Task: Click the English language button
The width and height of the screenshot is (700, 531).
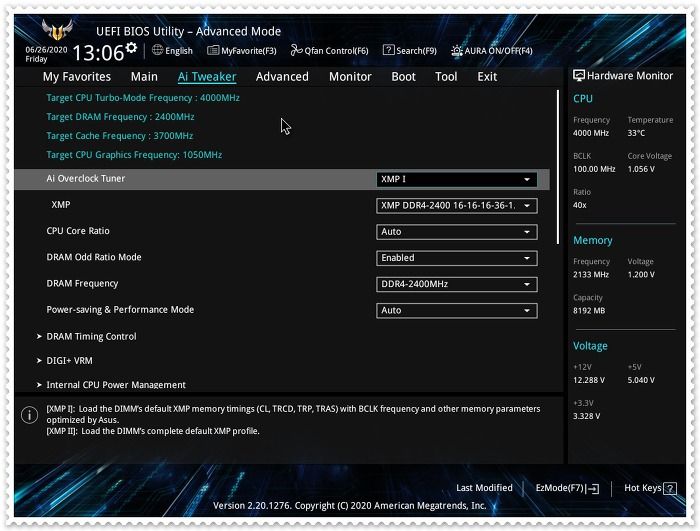Action: [x=172, y=50]
